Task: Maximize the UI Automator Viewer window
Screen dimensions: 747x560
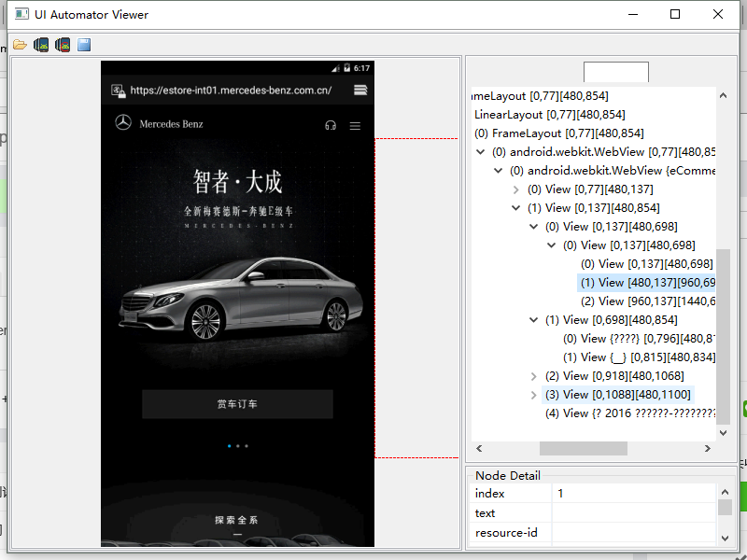Action: (x=675, y=14)
